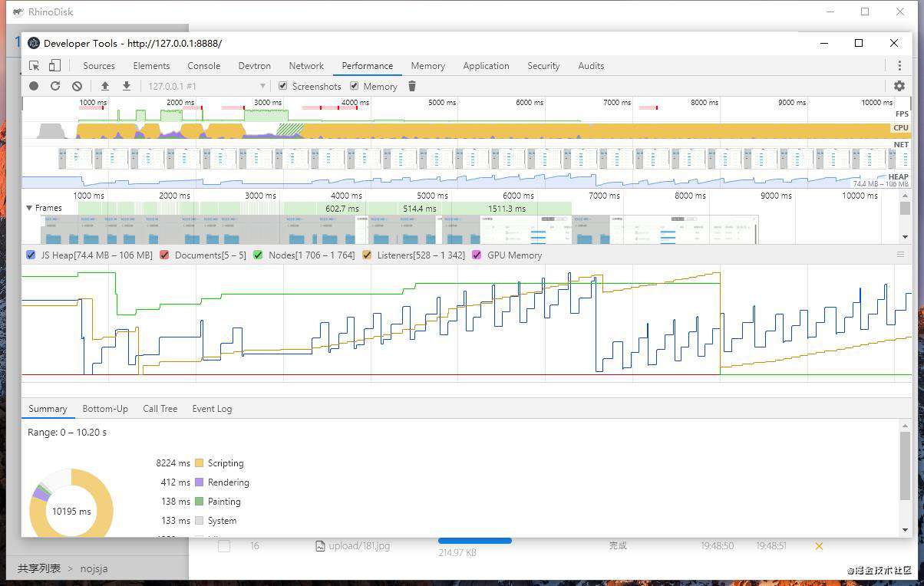Load a profile from file

click(105, 86)
